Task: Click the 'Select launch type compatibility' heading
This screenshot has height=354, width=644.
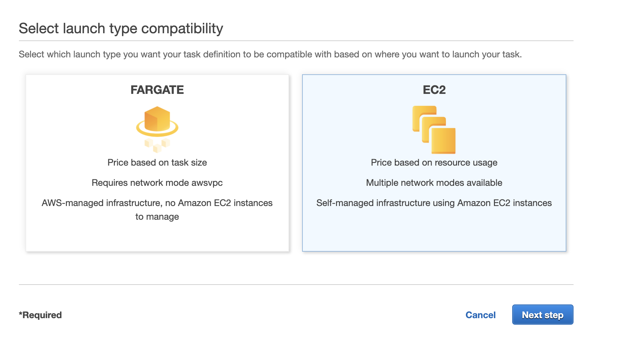Action: [x=121, y=28]
